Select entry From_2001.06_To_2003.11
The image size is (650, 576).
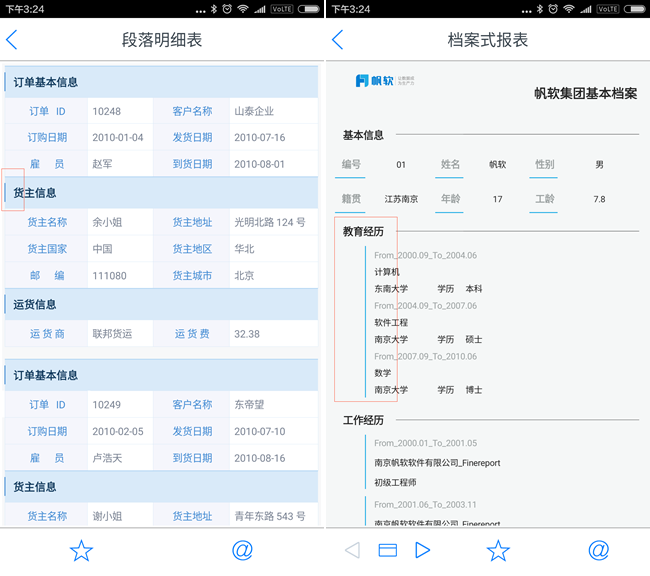pyautogui.click(x=425, y=504)
